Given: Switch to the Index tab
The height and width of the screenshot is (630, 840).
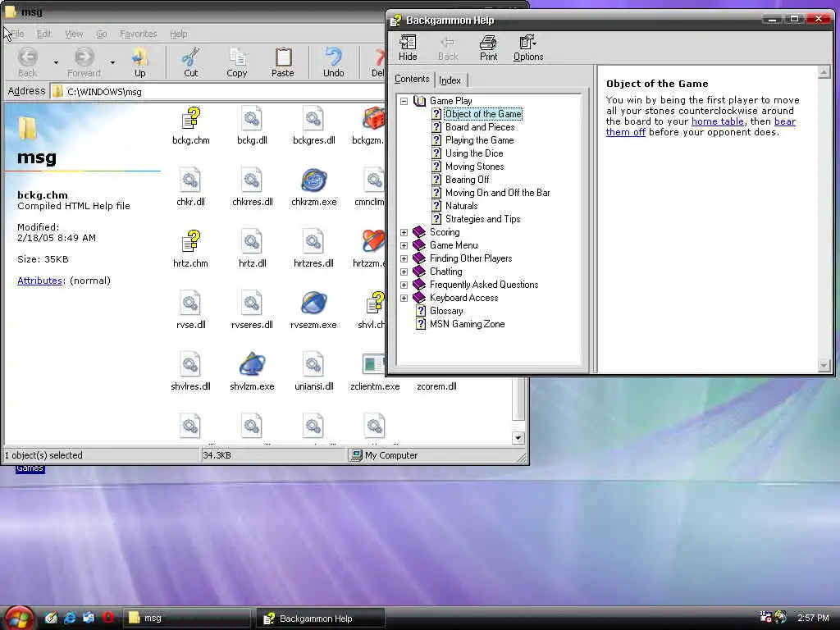Looking at the screenshot, I should point(450,80).
